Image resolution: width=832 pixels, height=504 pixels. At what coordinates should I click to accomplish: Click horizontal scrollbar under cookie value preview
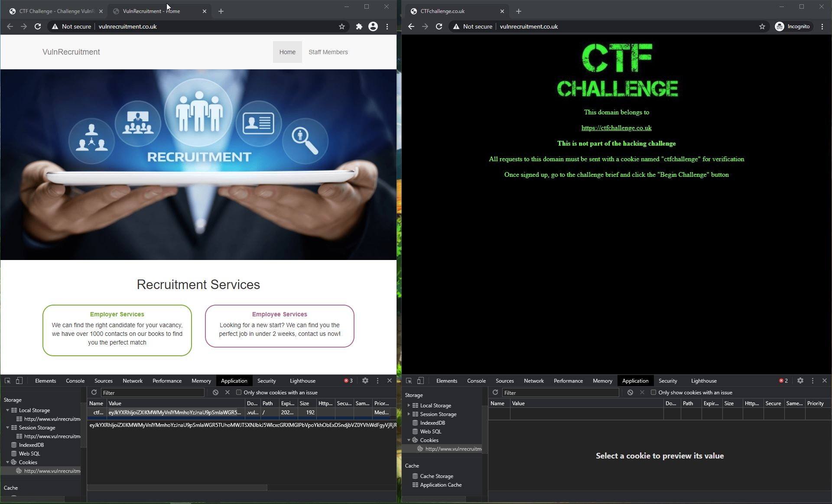177,488
